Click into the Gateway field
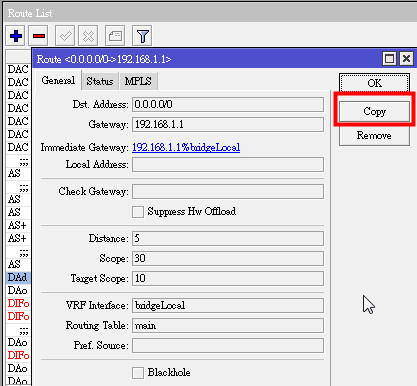Viewport: 417px width, 386px height. click(228, 125)
